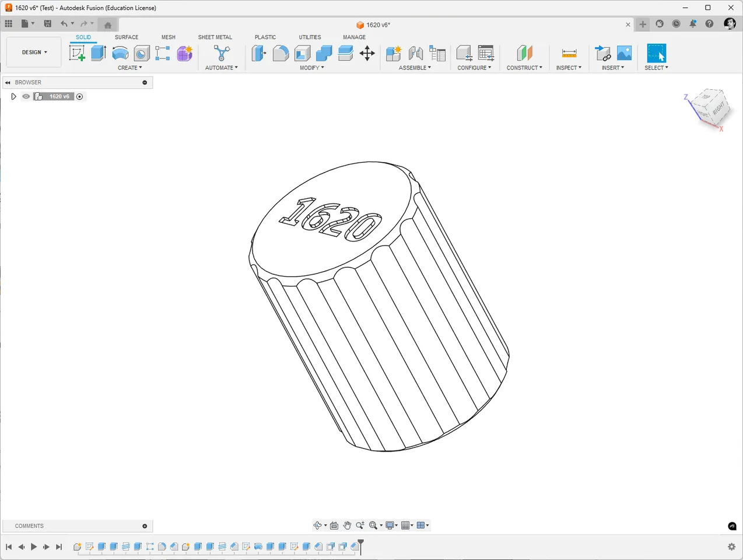Viewport: 743px width, 560px height.
Task: Expand the Comments panel
Action: pos(144,526)
